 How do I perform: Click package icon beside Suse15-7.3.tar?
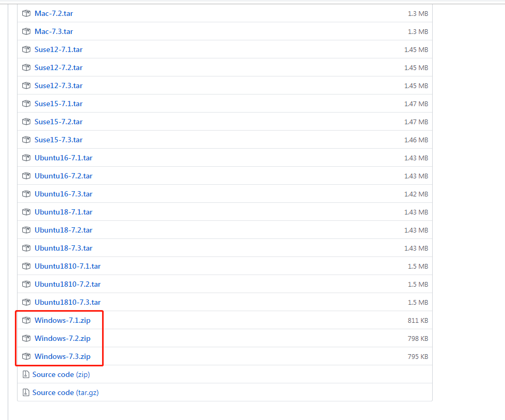[26, 140]
